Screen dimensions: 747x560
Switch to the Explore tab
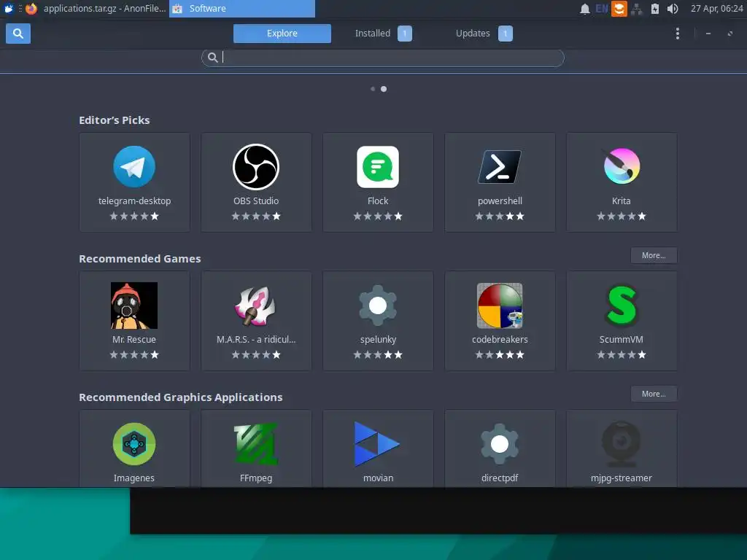coord(282,34)
